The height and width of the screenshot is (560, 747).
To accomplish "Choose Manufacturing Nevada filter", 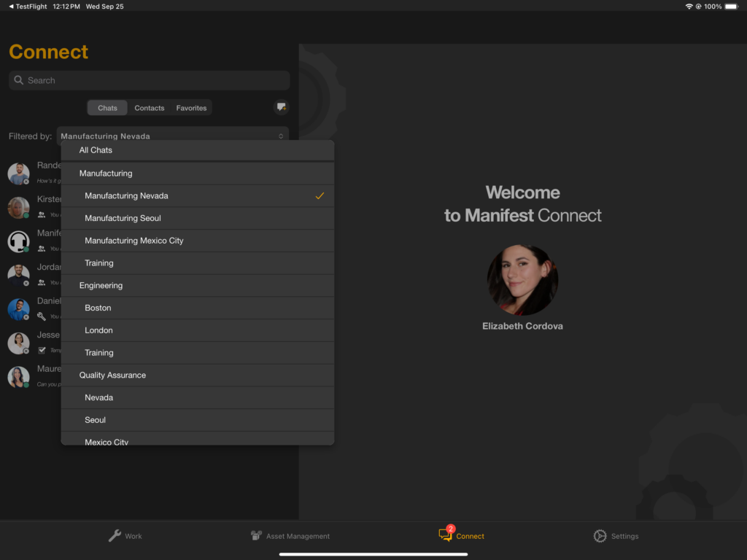I will (x=197, y=195).
